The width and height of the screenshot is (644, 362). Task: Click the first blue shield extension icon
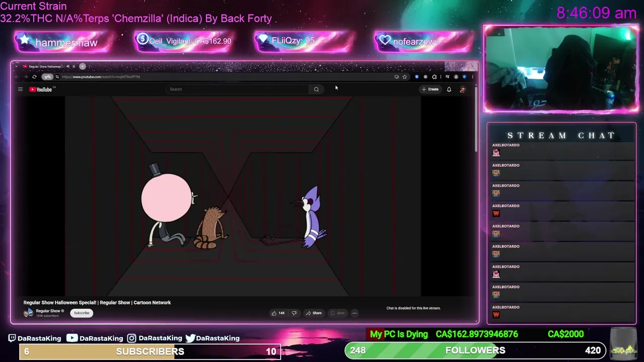click(417, 77)
